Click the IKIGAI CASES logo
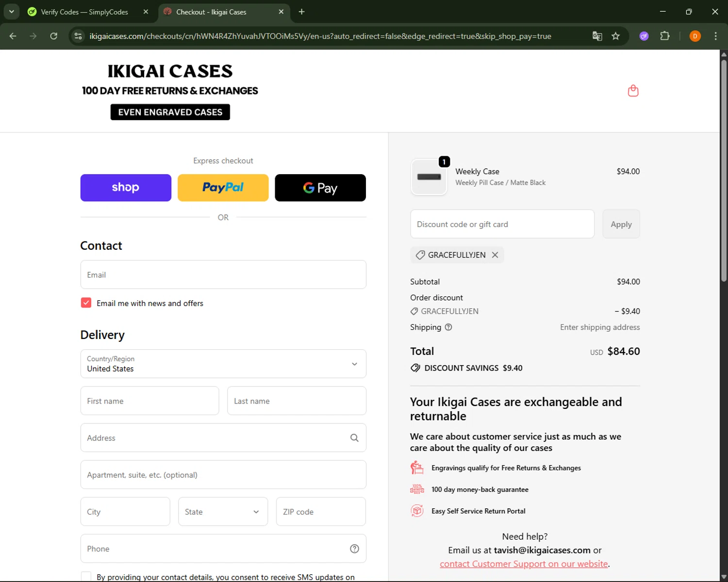The height and width of the screenshot is (582, 728). pyautogui.click(x=170, y=71)
